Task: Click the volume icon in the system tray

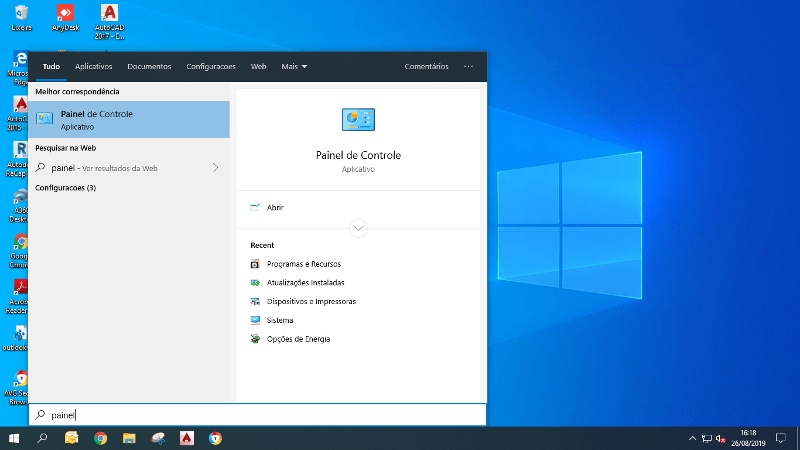Action: [720, 438]
